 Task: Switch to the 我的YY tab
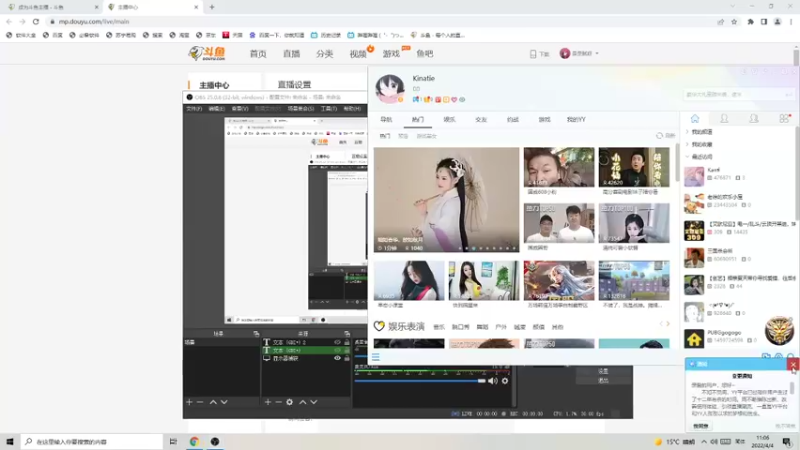click(x=576, y=119)
